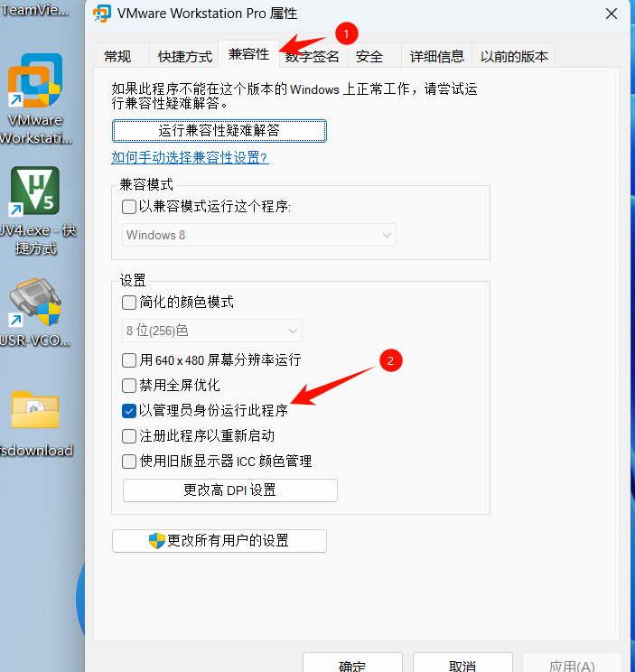Switch to the 常规 tab
The height and width of the screenshot is (672, 635).
click(117, 56)
